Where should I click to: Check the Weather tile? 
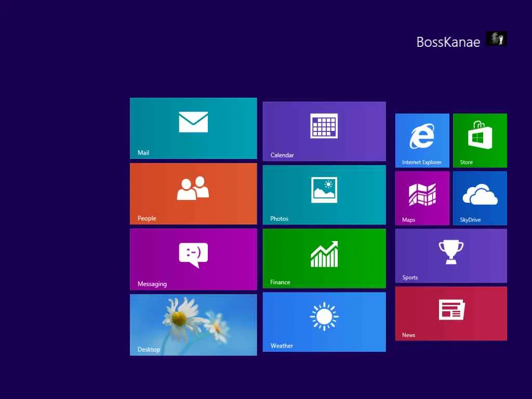pos(324,322)
